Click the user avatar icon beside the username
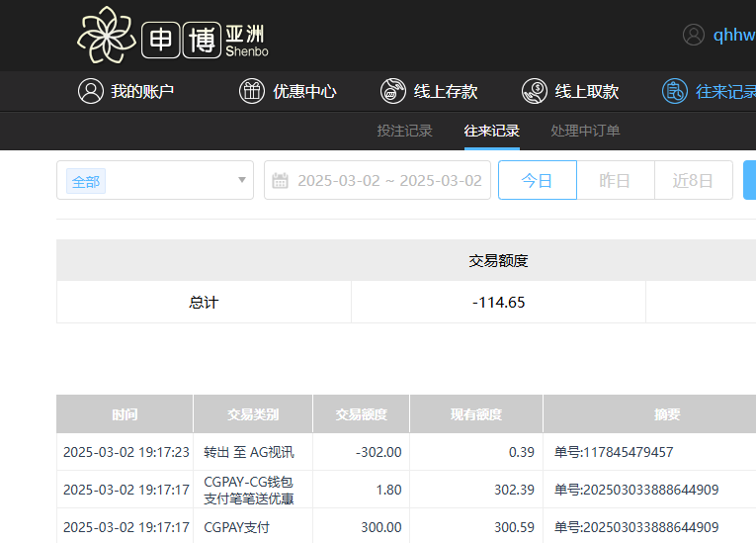Viewport: 756px width, 543px height. pyautogui.click(x=694, y=35)
